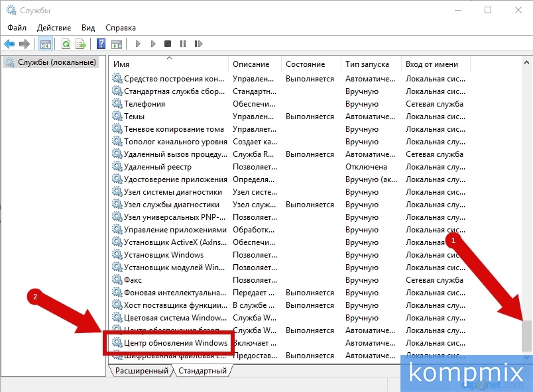Click the Start service play icon

click(138, 44)
